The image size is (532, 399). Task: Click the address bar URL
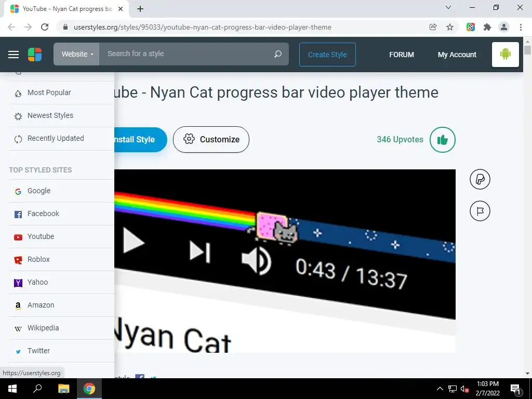(x=202, y=27)
